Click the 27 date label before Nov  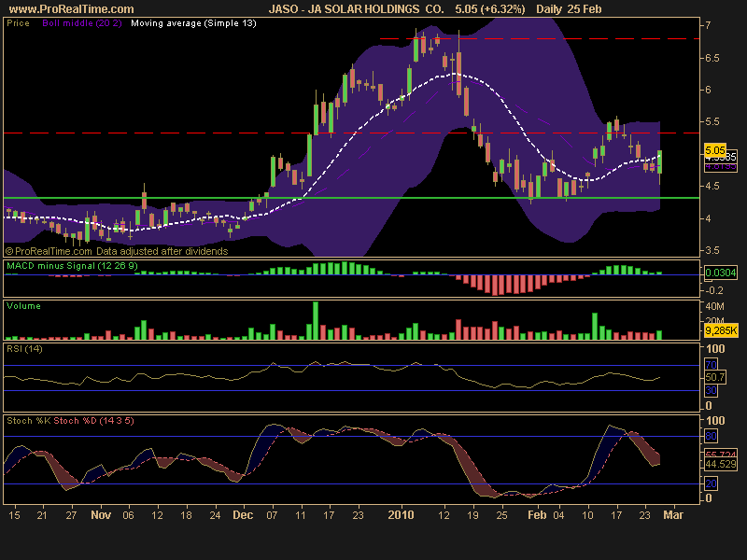(71, 515)
